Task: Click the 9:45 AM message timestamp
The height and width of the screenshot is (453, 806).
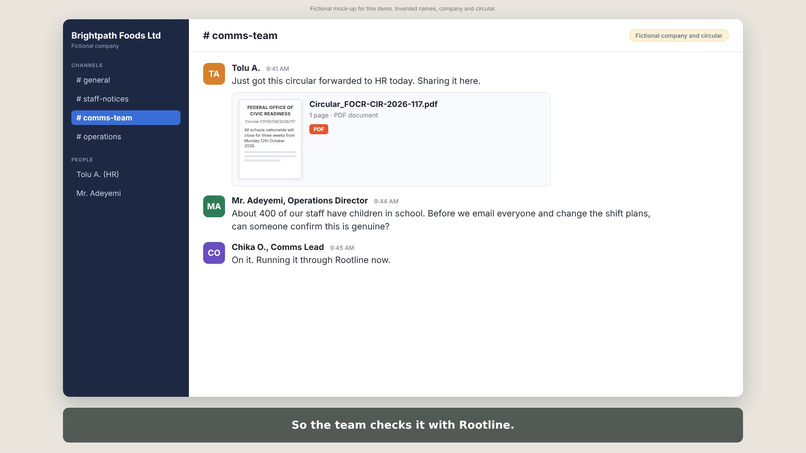Action: [x=342, y=248]
